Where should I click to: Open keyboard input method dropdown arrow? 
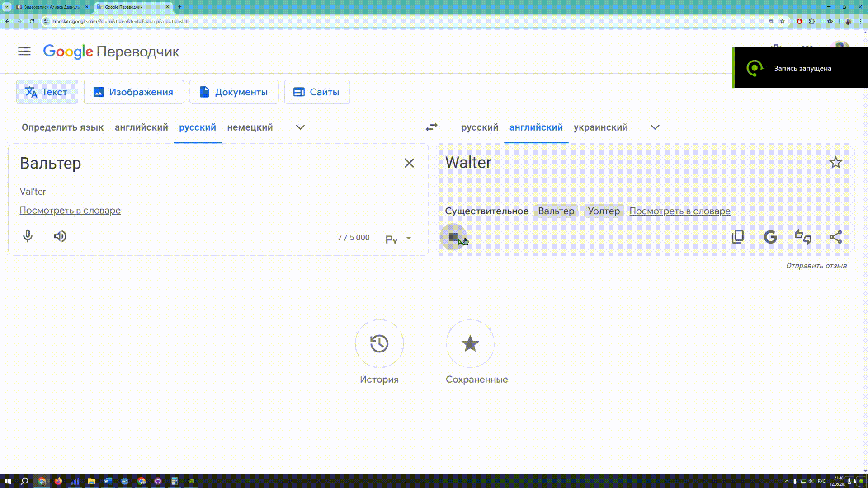coord(408,238)
